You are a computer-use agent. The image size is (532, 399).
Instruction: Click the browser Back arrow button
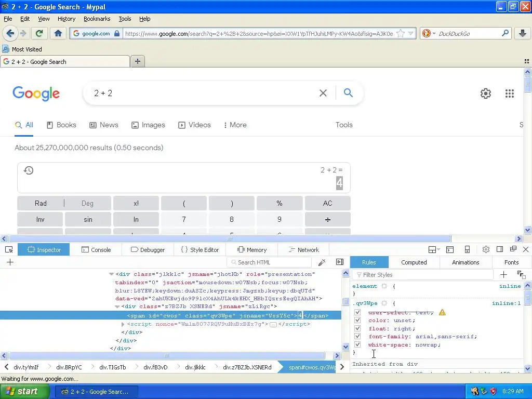click(10, 33)
